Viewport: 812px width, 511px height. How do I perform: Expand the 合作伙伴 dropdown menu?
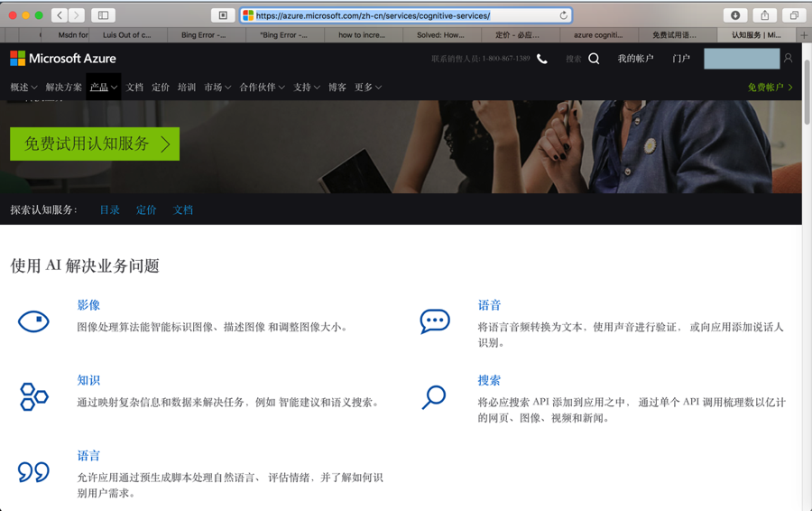tap(262, 87)
